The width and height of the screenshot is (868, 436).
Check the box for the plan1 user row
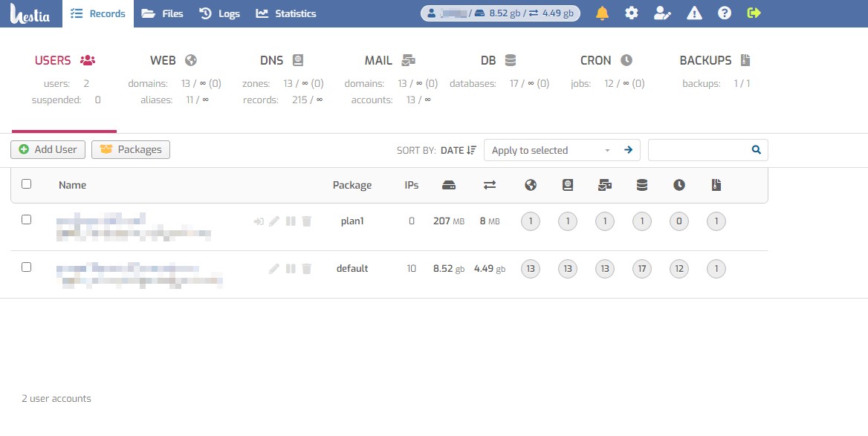coord(27,220)
